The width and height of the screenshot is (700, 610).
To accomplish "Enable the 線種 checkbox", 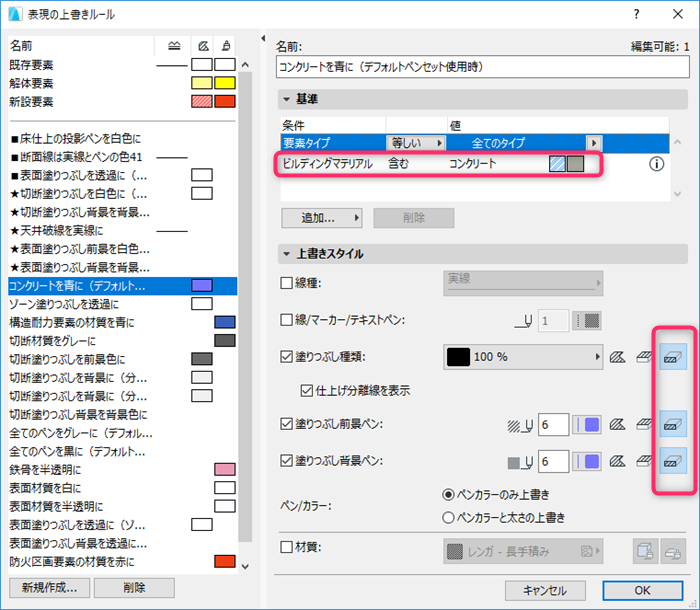I will (286, 283).
